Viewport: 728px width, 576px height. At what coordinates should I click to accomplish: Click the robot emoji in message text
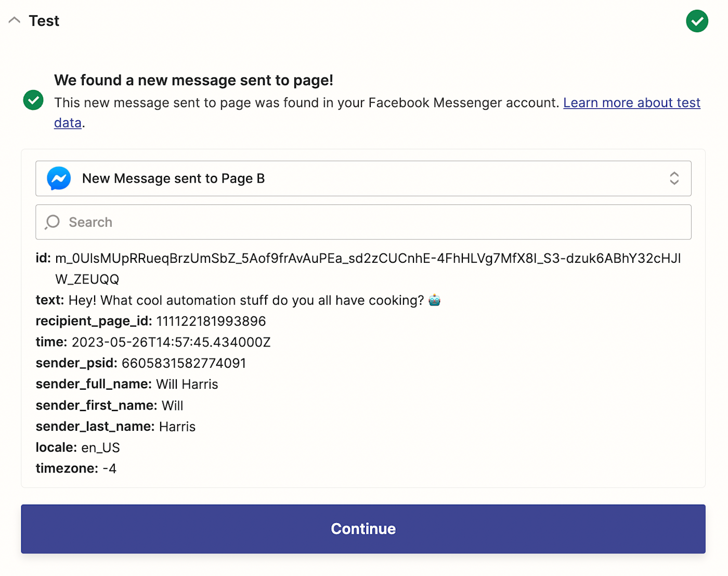pos(435,300)
